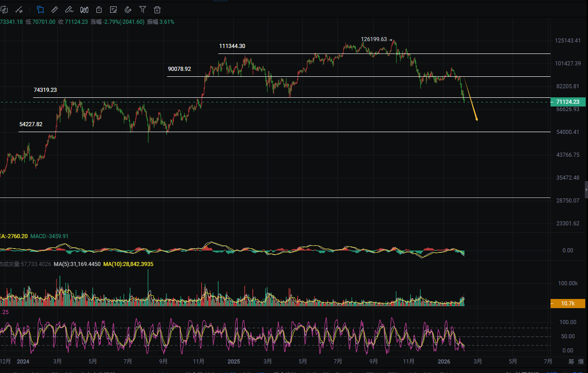Open the candlestick chart style icon
The image size is (588, 373).
(84, 9)
